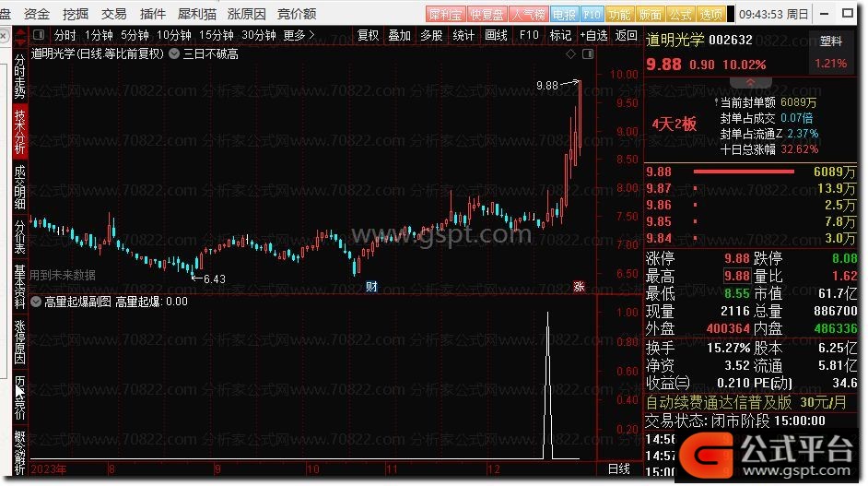Close the sidebar with the X icon
Screen dimensions: 868x486
coord(4,37)
